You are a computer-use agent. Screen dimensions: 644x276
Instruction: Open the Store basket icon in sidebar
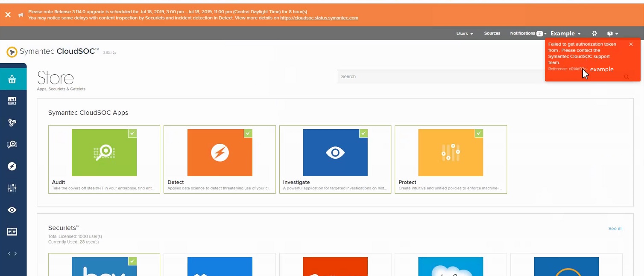(12, 79)
